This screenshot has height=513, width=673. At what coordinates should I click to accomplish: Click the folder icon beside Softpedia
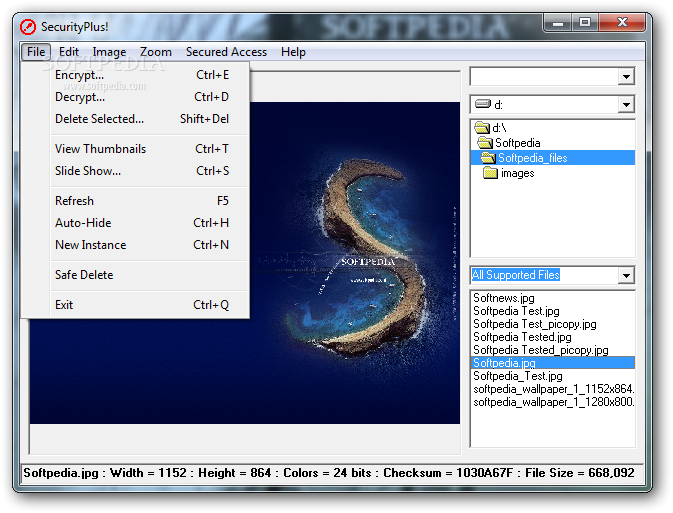[x=485, y=143]
